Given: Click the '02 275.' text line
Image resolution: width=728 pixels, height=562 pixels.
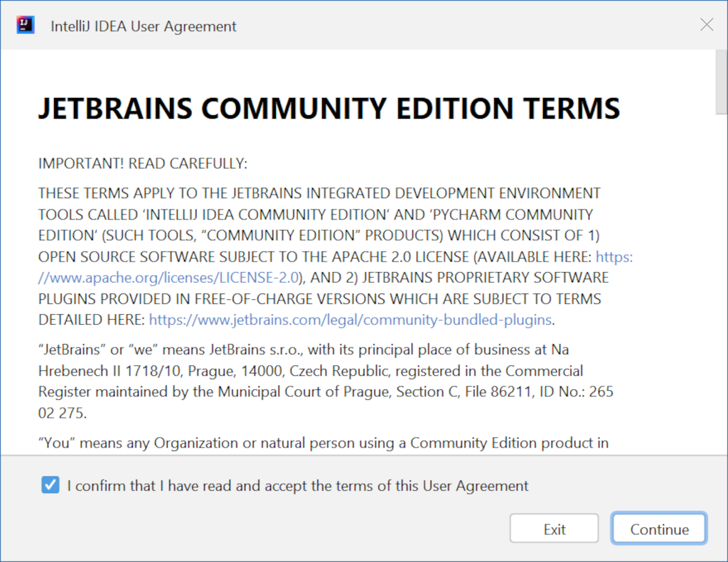Looking at the screenshot, I should point(63,413).
